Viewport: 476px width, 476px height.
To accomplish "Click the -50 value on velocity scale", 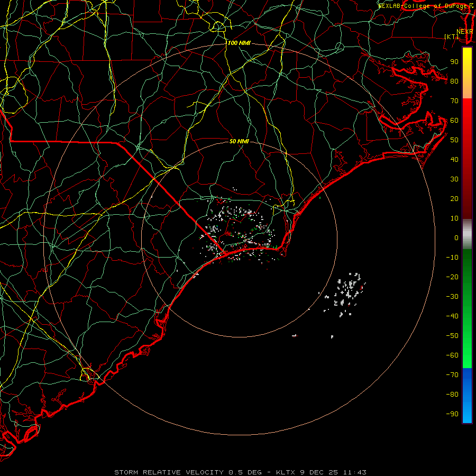I will tap(452, 336).
